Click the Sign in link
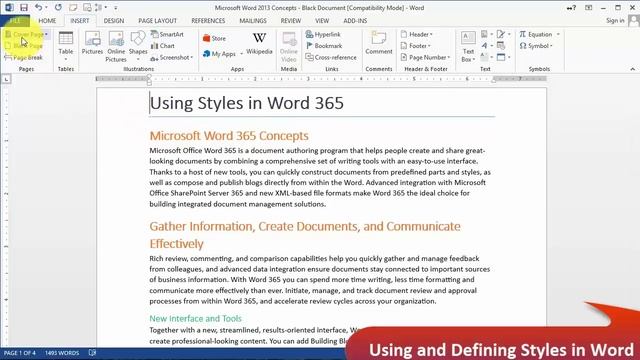The width and height of the screenshot is (640, 360). pyautogui.click(x=615, y=20)
